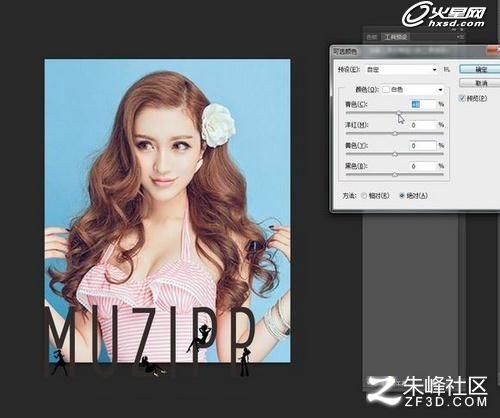Expand the Colors (颜色) dropdown showing white
This screenshot has height=418, width=500.
pos(413,89)
